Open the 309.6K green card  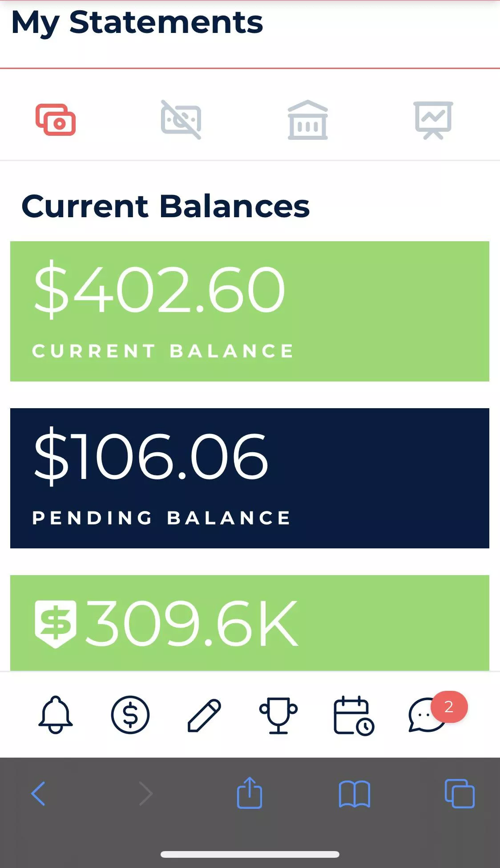pyautogui.click(x=250, y=622)
